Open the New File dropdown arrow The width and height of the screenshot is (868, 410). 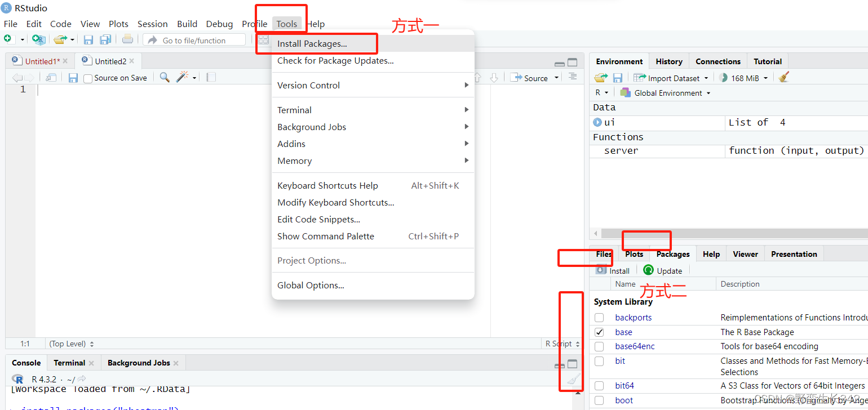[23, 39]
